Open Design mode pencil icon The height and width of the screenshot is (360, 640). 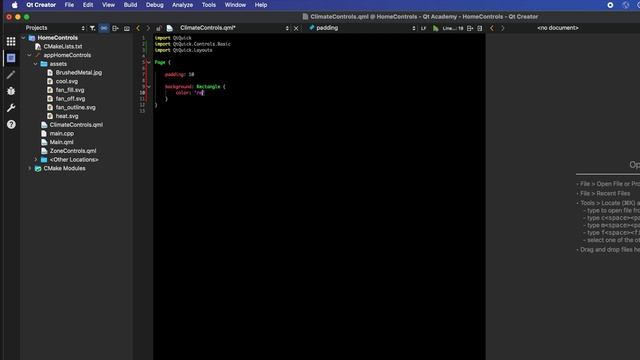pos(11,75)
